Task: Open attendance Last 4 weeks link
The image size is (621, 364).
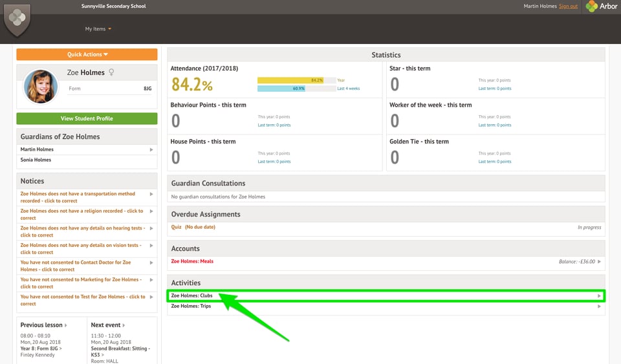Action: coord(349,89)
